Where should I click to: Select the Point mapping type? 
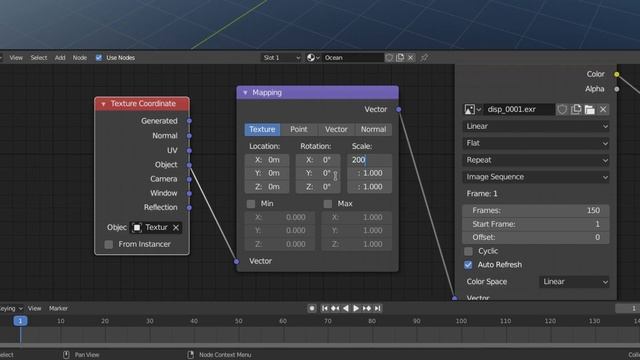coord(299,129)
